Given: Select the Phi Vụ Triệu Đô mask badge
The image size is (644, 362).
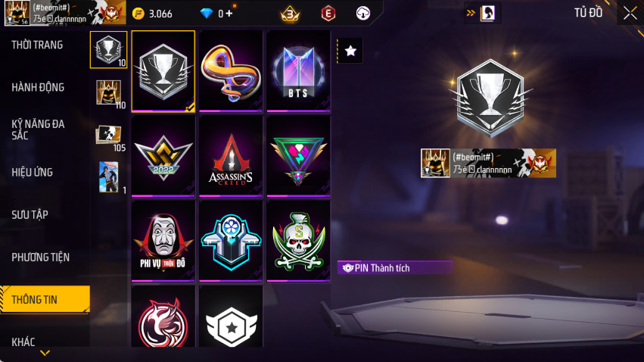Looking at the screenshot, I should (163, 241).
